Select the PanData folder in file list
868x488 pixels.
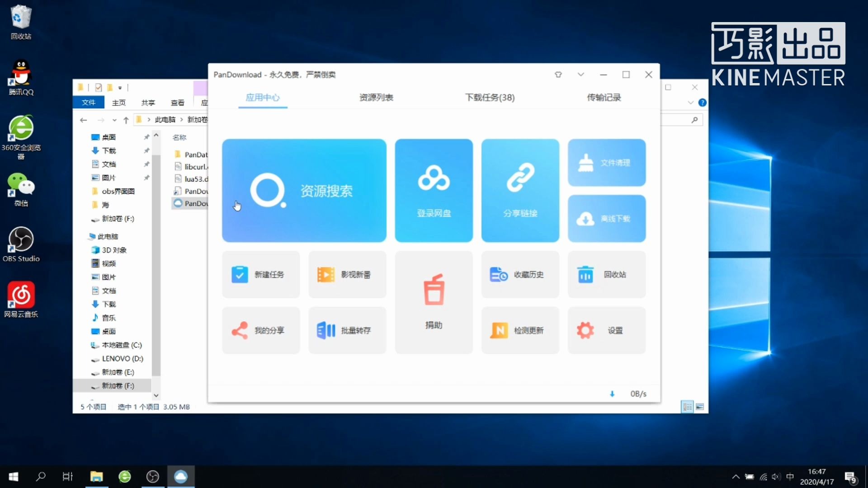(x=191, y=155)
